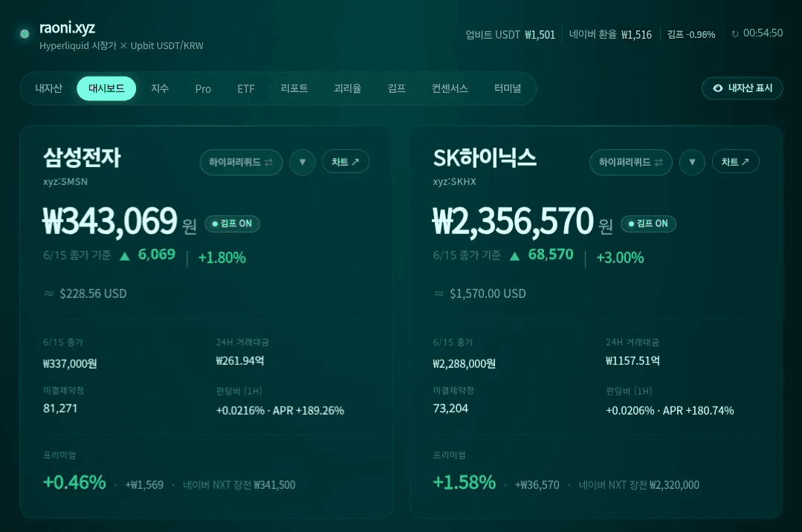Click +1.80% change on 삼성전자
Screen dimensions: 802x532
coord(222,257)
